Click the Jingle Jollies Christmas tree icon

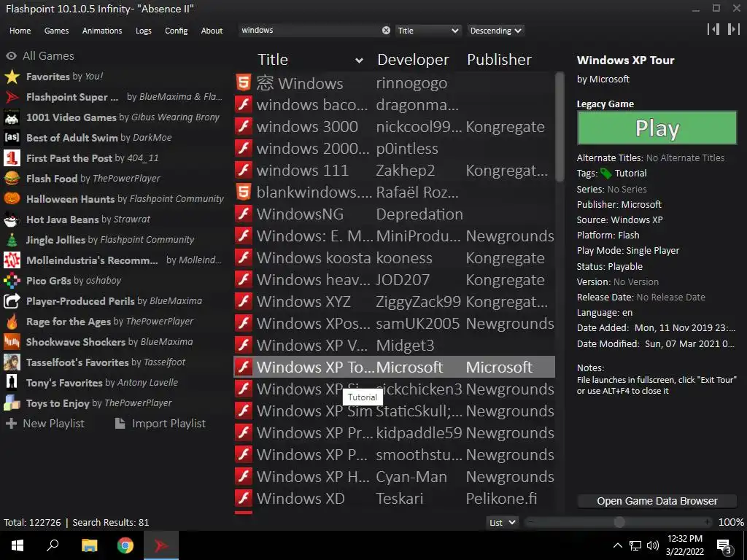(12, 240)
